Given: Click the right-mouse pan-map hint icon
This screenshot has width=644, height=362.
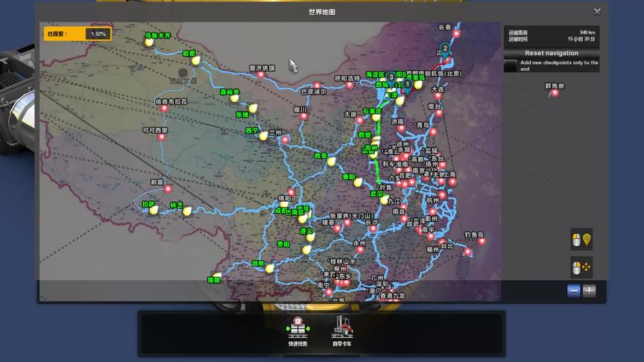Looking at the screenshot, I should tap(581, 267).
